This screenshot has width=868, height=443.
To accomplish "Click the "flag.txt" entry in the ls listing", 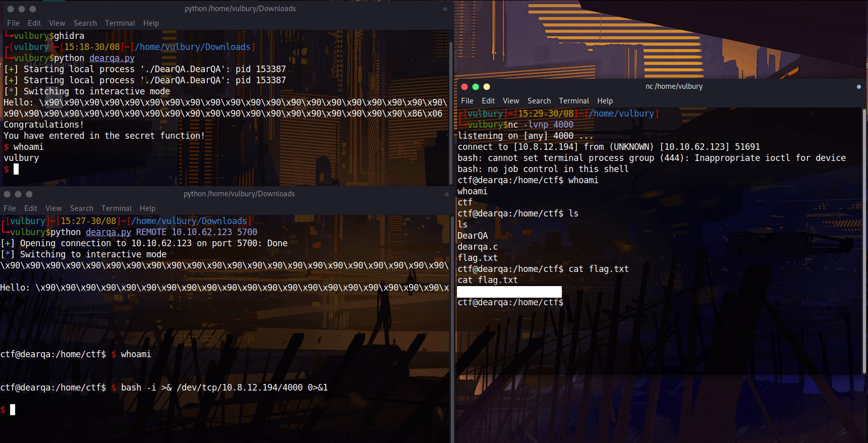I will tap(478, 258).
